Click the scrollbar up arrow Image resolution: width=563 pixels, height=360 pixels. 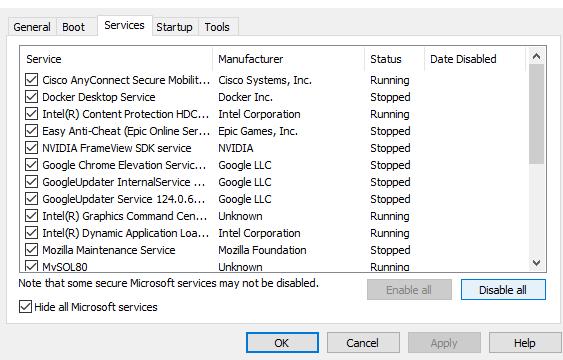tap(536, 56)
